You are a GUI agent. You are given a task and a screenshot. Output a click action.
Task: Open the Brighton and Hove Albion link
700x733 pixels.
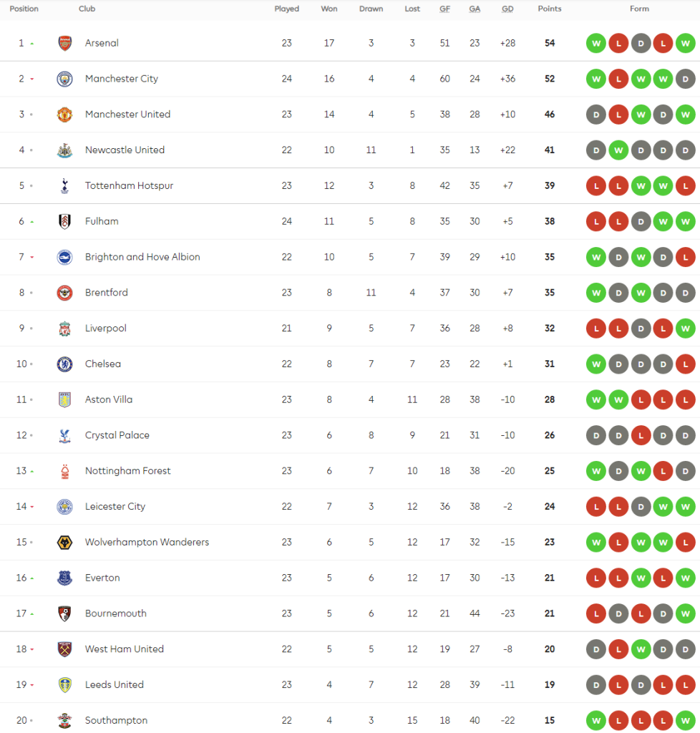142,257
